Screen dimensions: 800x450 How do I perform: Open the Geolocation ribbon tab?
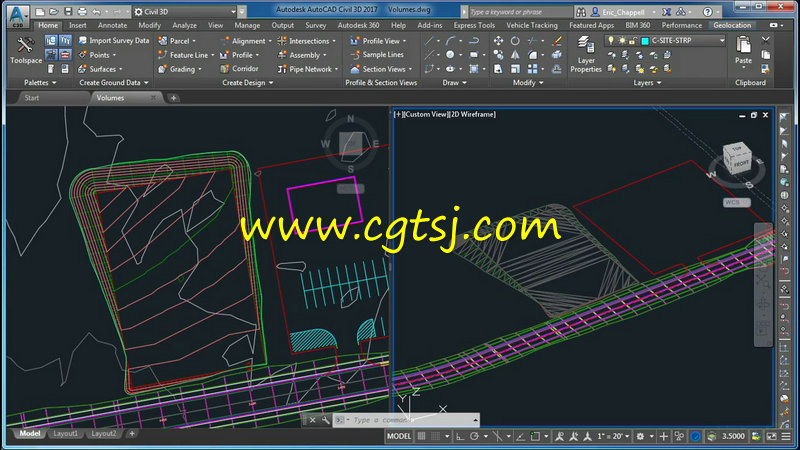732,25
